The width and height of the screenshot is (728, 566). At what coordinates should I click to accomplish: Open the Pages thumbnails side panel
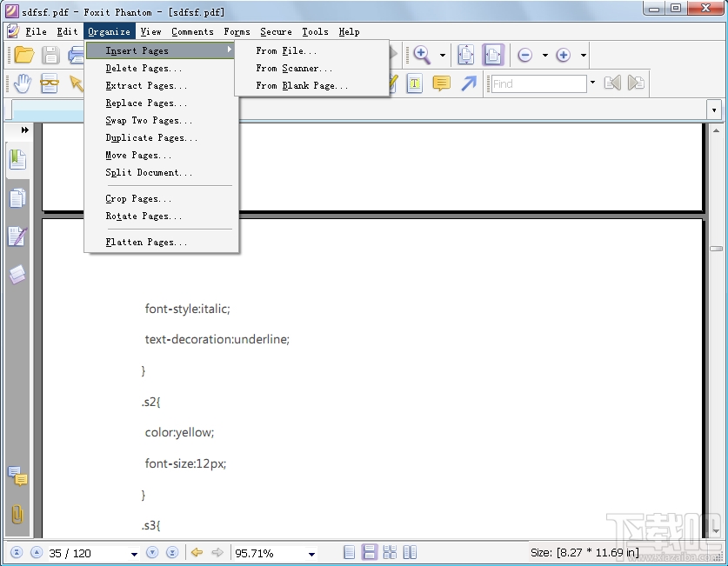[x=17, y=198]
